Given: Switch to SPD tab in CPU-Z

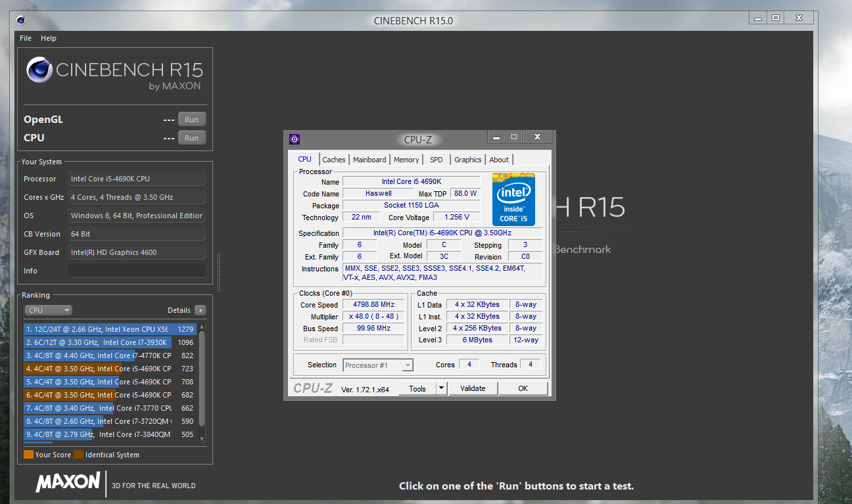Looking at the screenshot, I should (437, 160).
